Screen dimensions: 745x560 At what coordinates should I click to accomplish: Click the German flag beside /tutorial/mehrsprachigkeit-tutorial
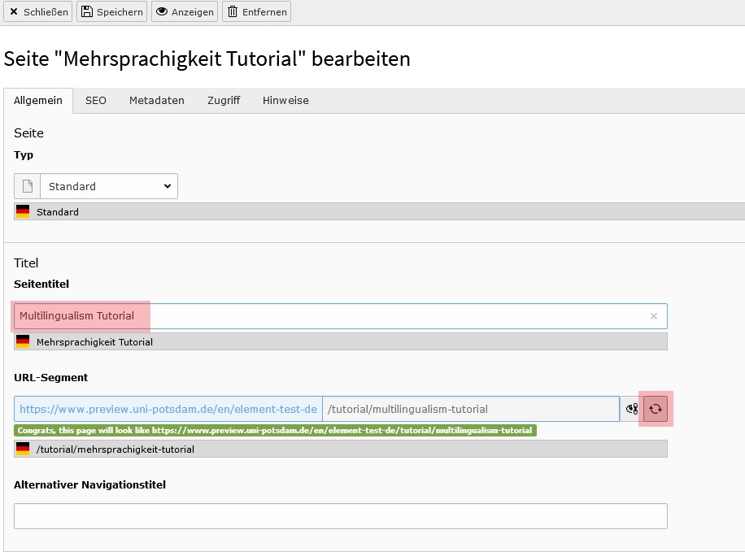point(23,449)
